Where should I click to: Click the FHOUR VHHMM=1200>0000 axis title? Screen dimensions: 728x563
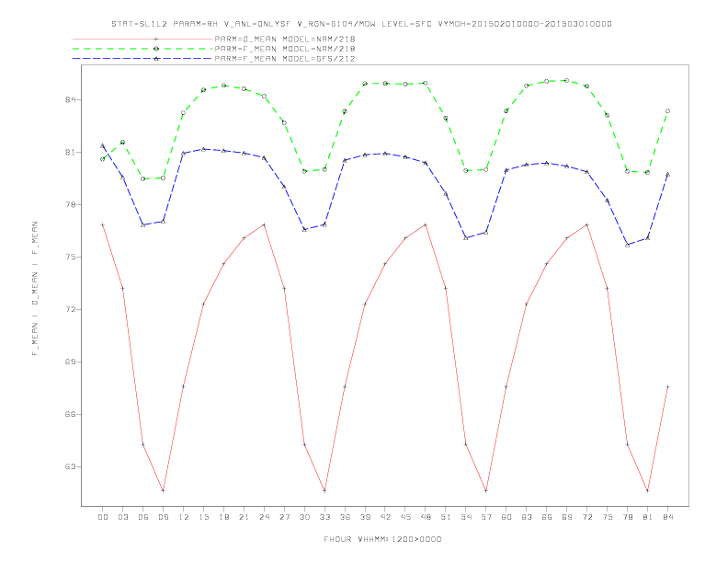pos(382,539)
